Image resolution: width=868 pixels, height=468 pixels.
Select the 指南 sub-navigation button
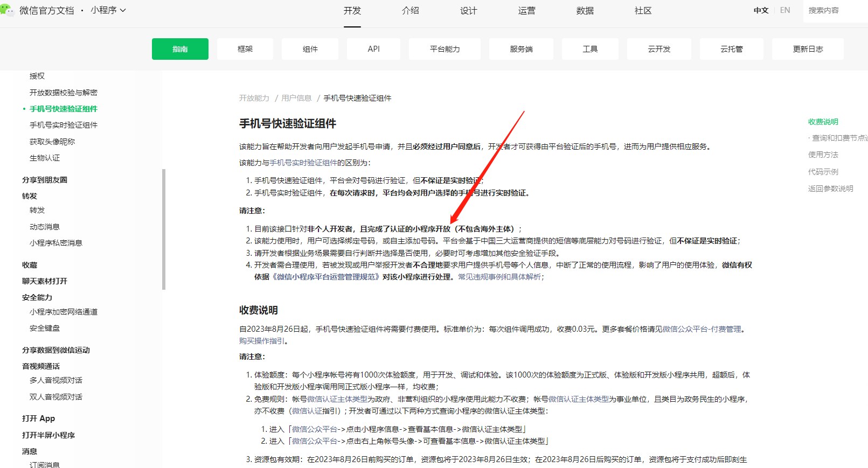pyautogui.click(x=180, y=49)
